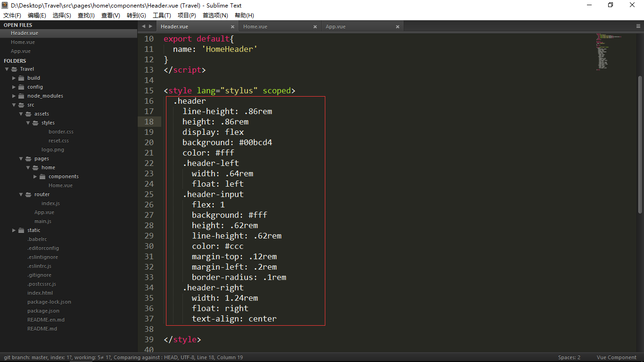644x362 pixels.
Task: Open .babelrc file
Action: (x=37, y=239)
